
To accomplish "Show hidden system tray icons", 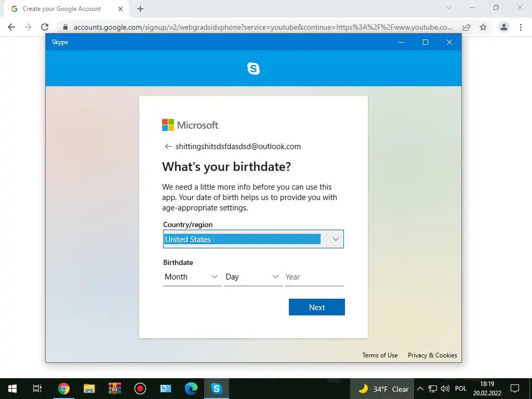I will (420, 389).
